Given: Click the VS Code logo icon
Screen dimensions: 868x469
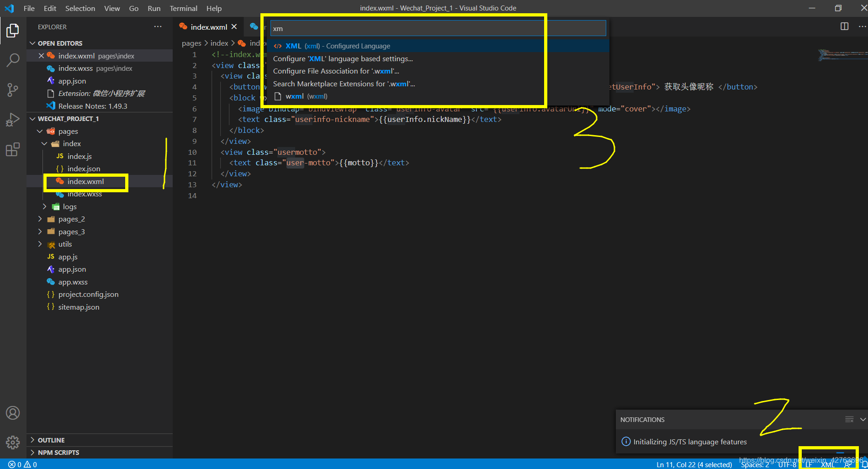Looking at the screenshot, I should point(9,8).
